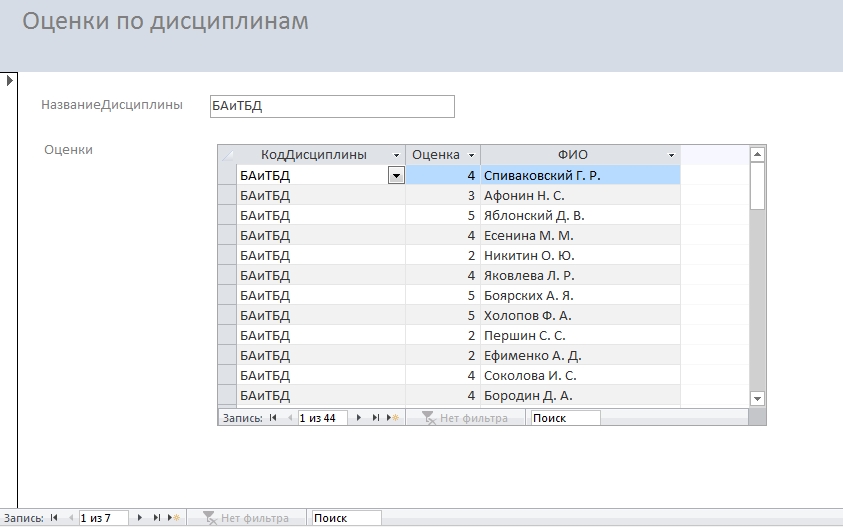Viewport: 843px width, 527px height.
Task: Go to first record in main form navigation
Action: (x=54, y=518)
